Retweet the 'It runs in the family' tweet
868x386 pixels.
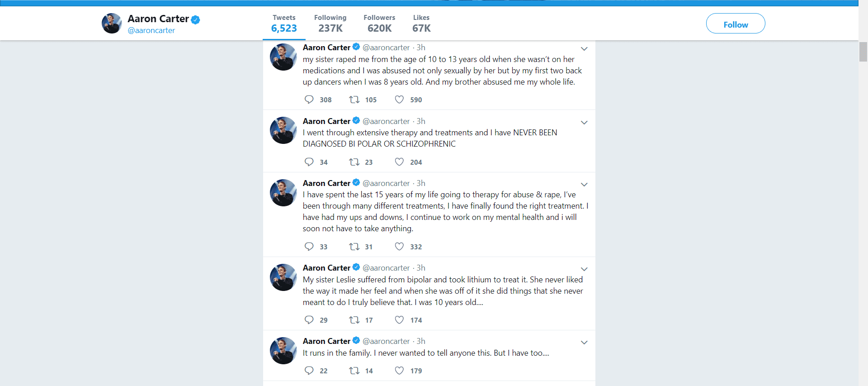354,371
